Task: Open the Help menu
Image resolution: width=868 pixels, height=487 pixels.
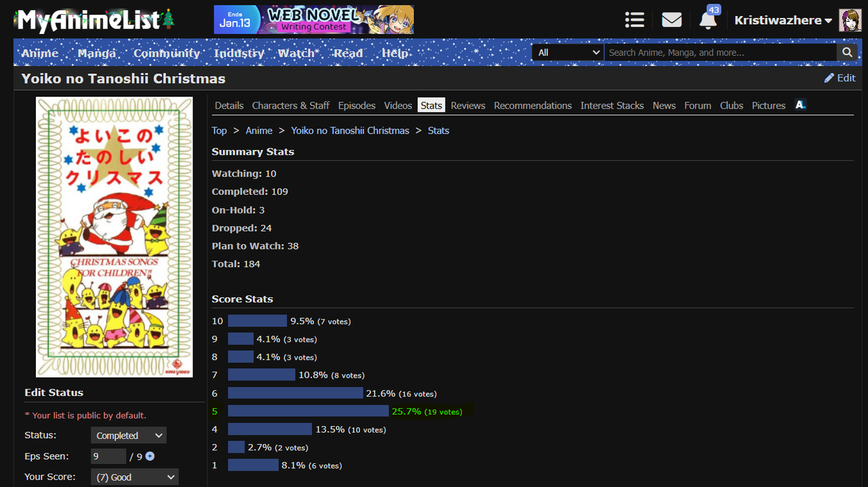Action: click(x=395, y=53)
